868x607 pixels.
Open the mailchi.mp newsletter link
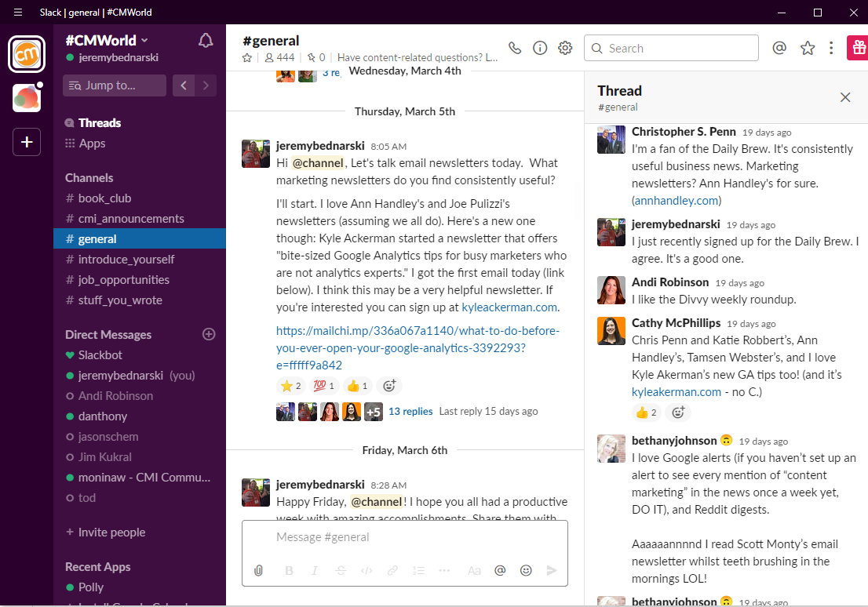tap(418, 348)
